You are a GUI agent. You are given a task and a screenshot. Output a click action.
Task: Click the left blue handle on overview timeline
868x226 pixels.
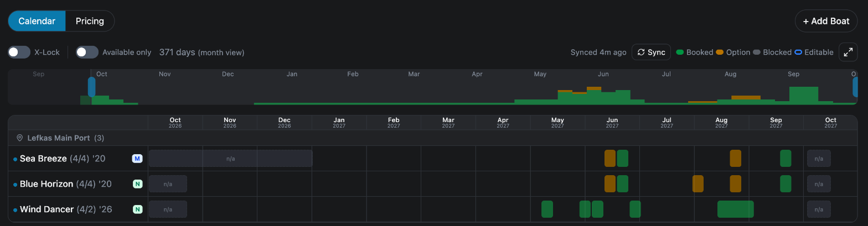pyautogui.click(x=91, y=87)
